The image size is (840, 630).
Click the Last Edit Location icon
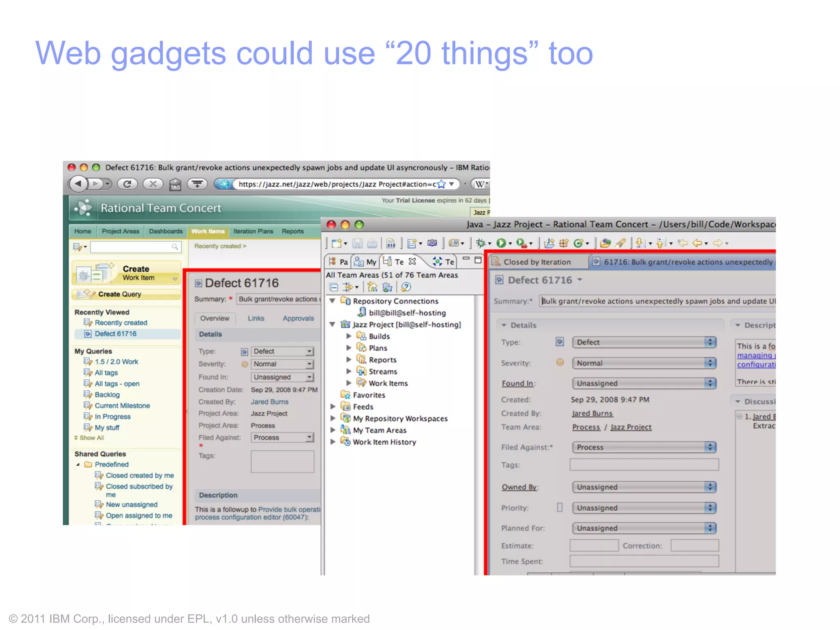(x=683, y=243)
